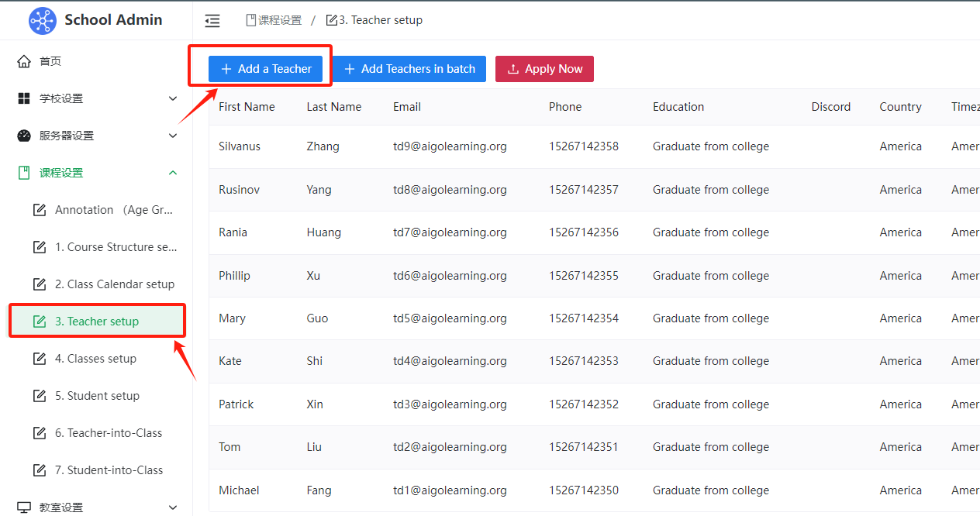Select 6. Teacher-into-Class menu item
This screenshot has width=980, height=516.
pos(108,433)
